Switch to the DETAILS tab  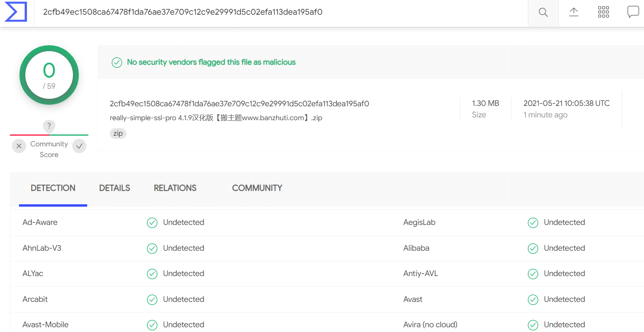pyautogui.click(x=115, y=188)
